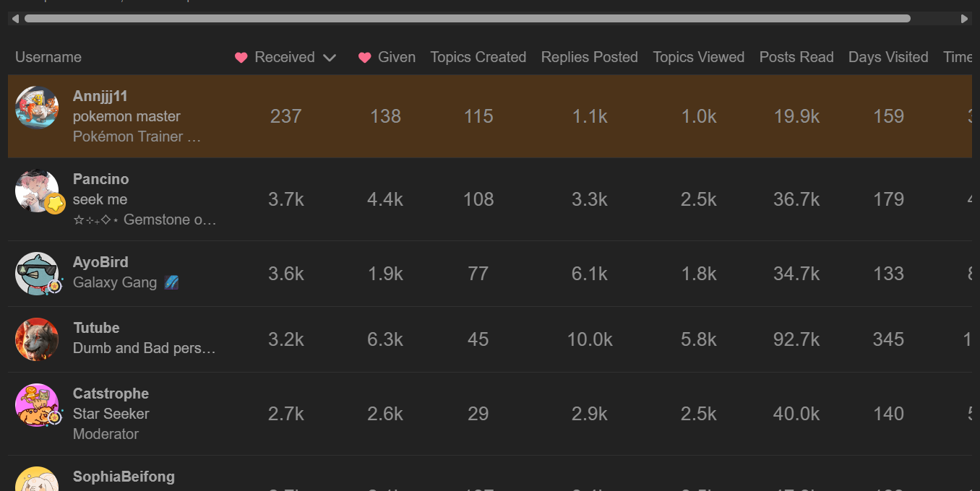Open Pancino's avatar picture
Viewport: 980px width, 491px height.
[37, 191]
